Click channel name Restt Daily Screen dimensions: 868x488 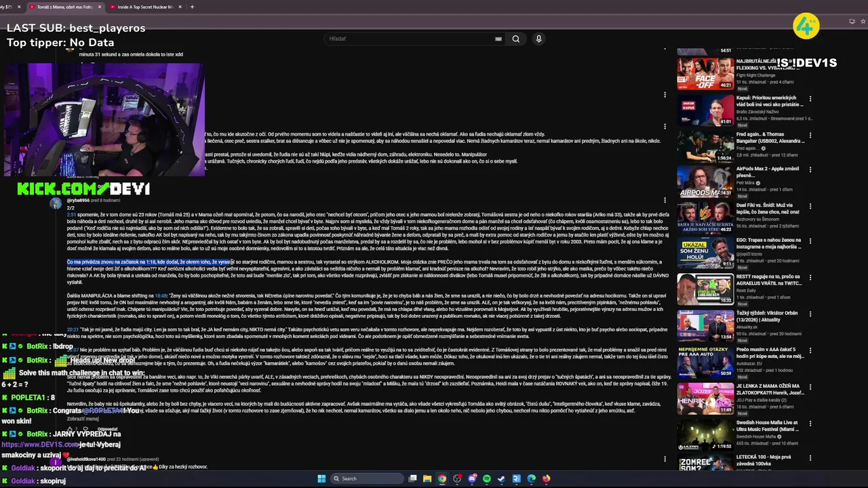(746, 291)
